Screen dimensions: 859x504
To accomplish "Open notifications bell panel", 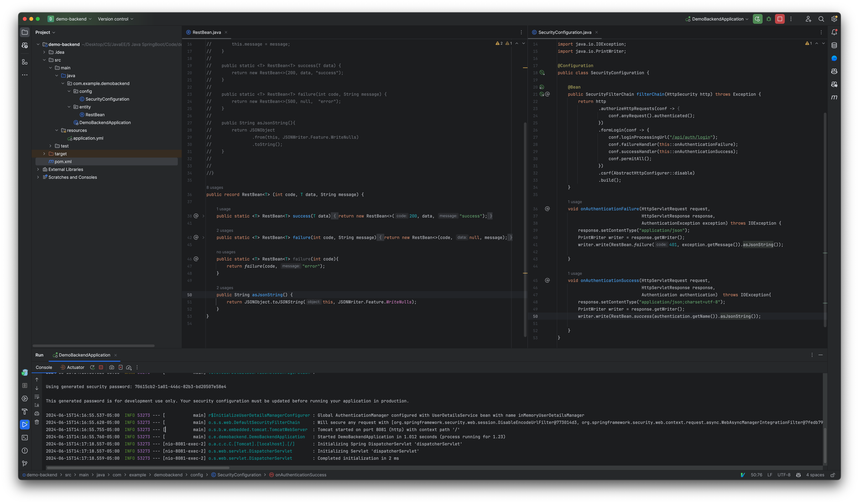I will click(834, 32).
